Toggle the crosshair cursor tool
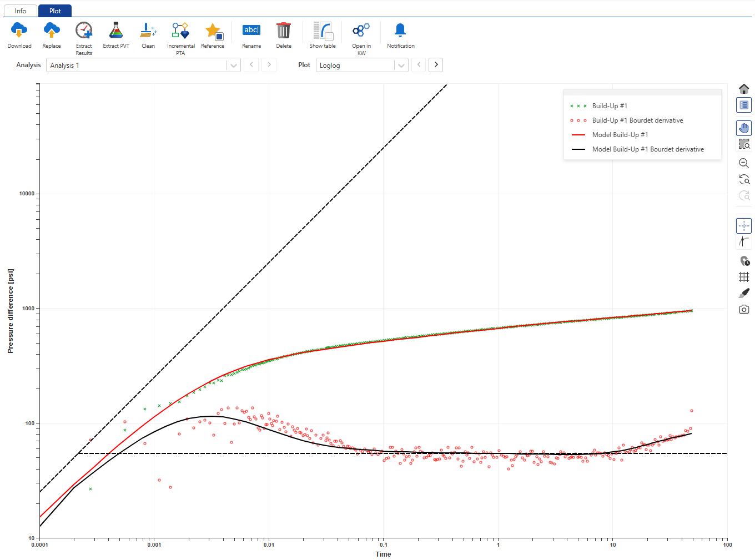 (744, 226)
